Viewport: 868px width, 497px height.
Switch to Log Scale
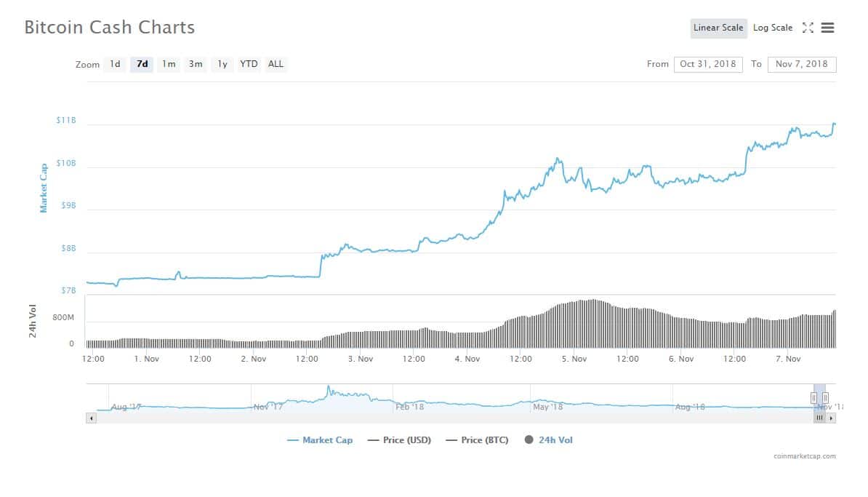772,28
